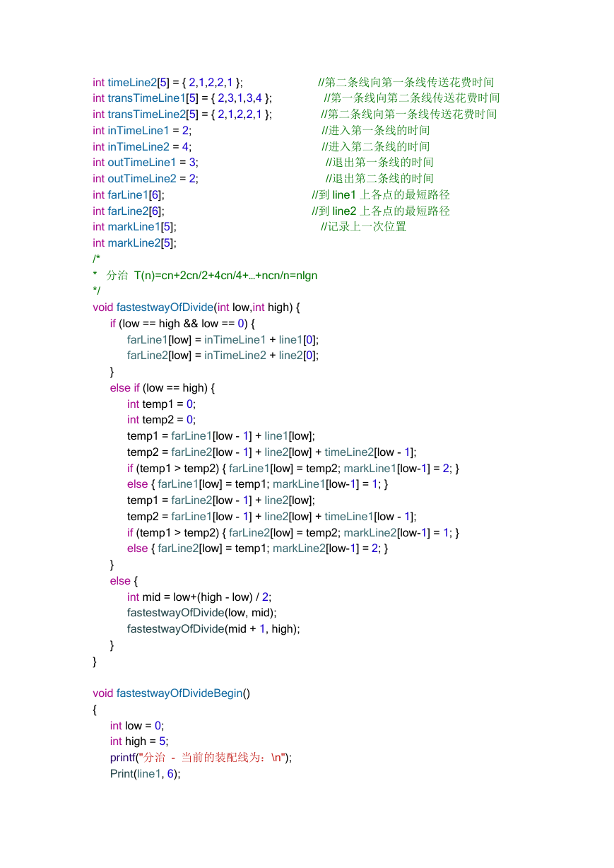Click the declaration 'int markLine1[5];'
614x868 pixels.
pos(134,227)
